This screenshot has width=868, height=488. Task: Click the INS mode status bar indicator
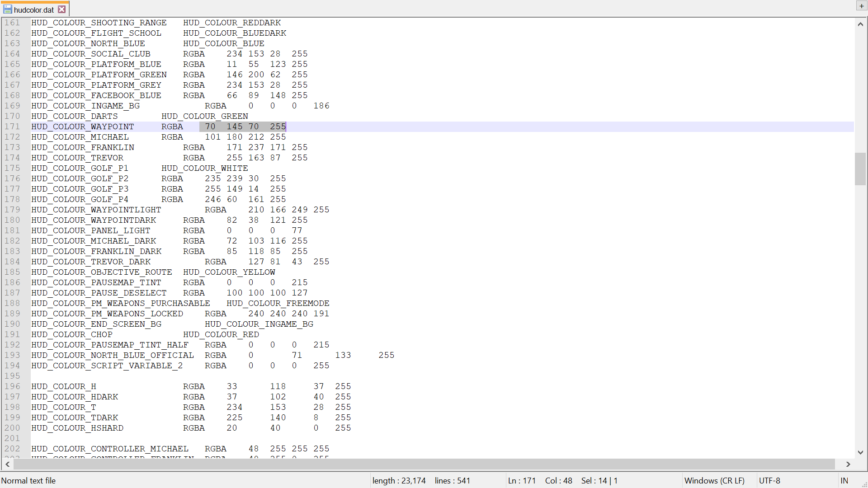(844, 481)
